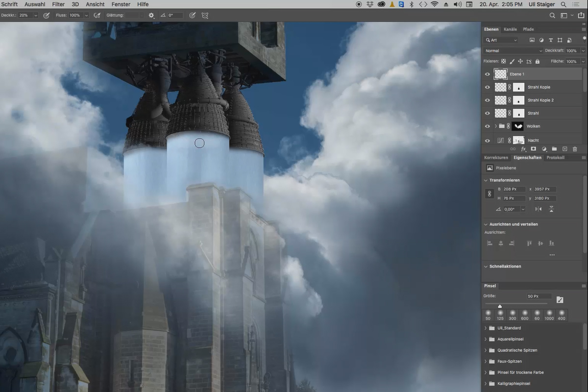This screenshot has width=588, height=392.
Task: Toggle brush settings panel icon
Action: [x=560, y=300]
